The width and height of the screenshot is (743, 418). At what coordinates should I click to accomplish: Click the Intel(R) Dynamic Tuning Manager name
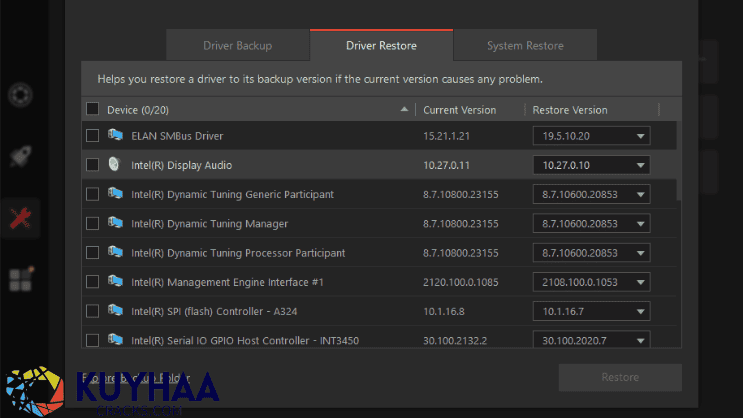[x=209, y=224]
